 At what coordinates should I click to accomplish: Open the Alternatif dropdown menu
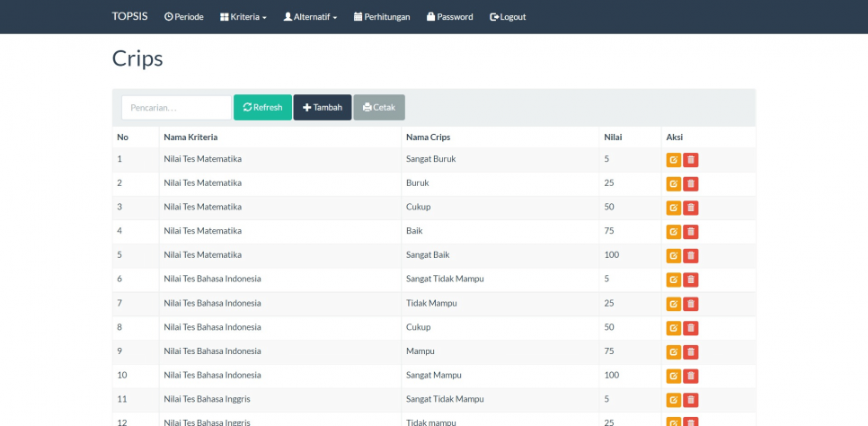pos(310,17)
